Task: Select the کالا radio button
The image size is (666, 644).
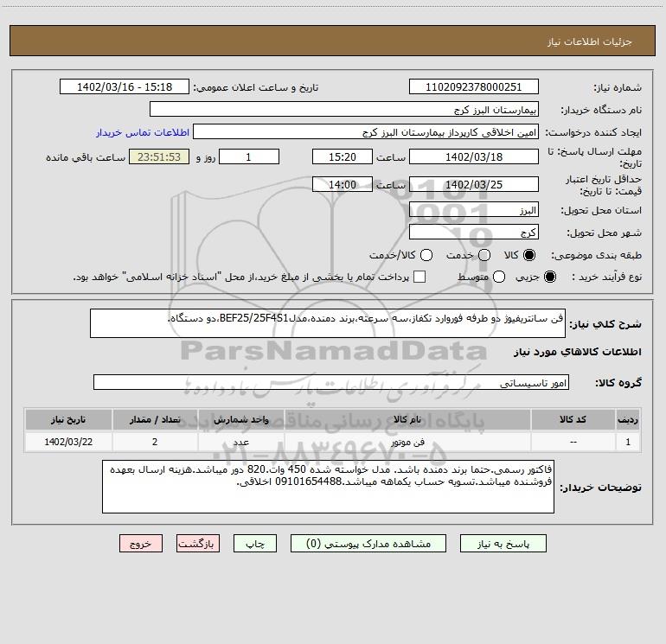Action: [x=529, y=255]
